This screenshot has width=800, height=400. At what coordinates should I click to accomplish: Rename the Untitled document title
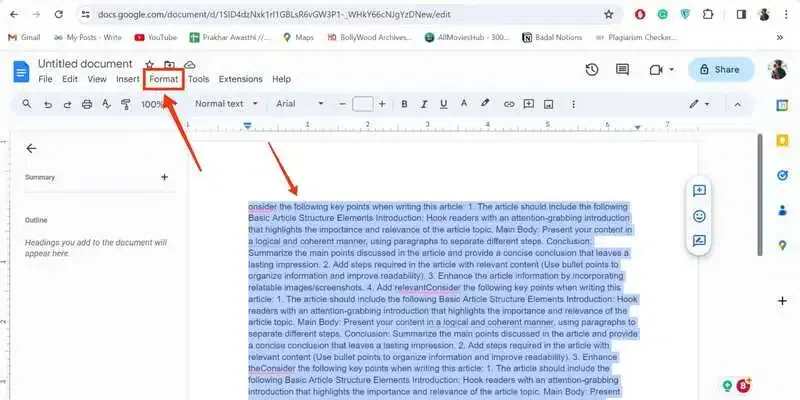point(85,64)
